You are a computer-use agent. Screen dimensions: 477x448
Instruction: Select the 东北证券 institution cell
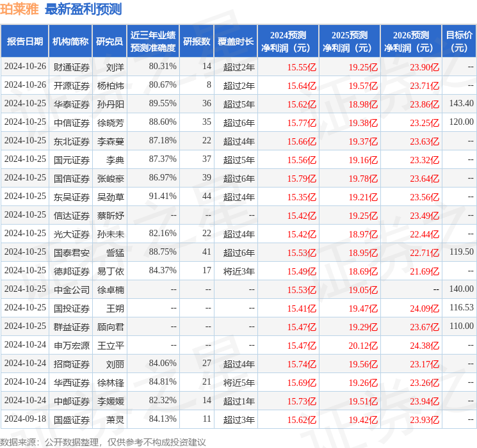click(72, 141)
